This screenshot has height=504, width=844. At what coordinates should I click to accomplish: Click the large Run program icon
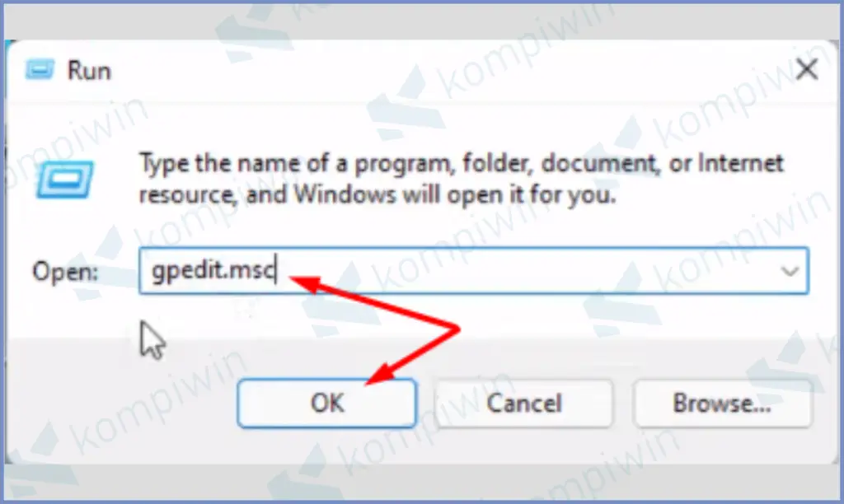tap(64, 179)
